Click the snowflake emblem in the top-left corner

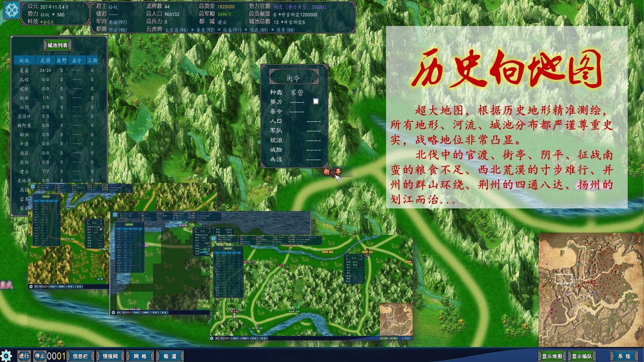(x=12, y=11)
